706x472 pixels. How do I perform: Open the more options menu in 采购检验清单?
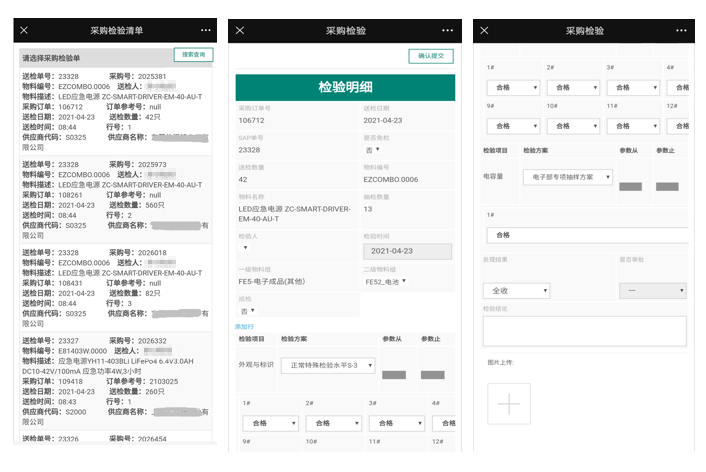pyautogui.click(x=206, y=30)
